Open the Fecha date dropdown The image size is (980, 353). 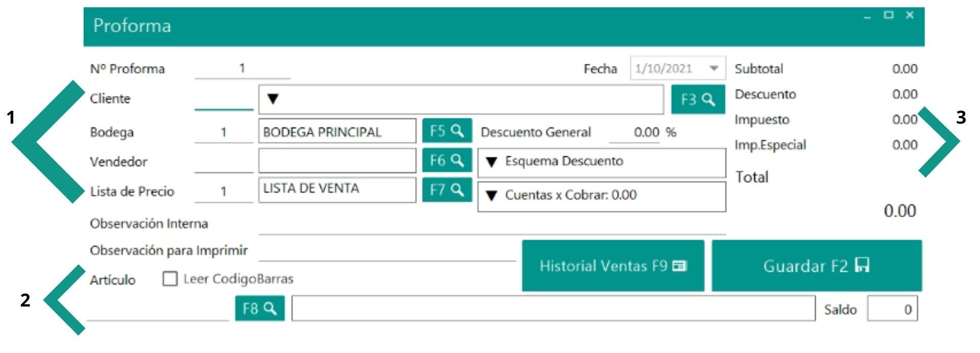[714, 68]
